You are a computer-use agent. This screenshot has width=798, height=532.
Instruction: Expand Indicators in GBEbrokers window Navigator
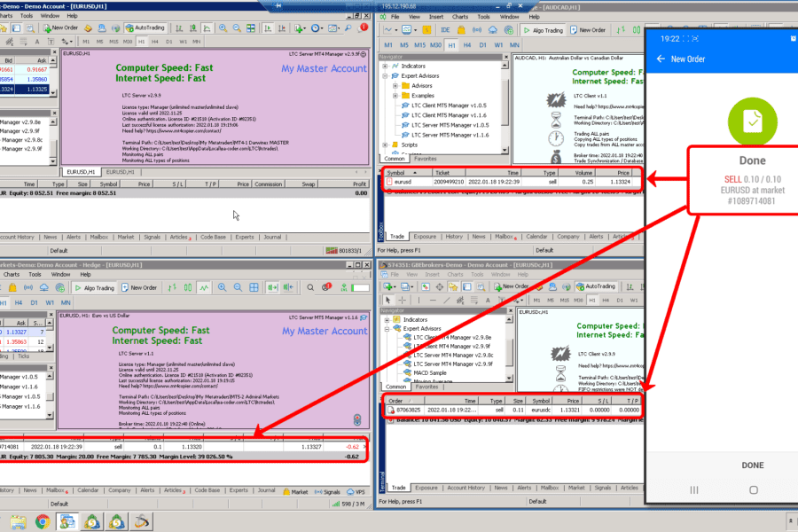point(387,320)
